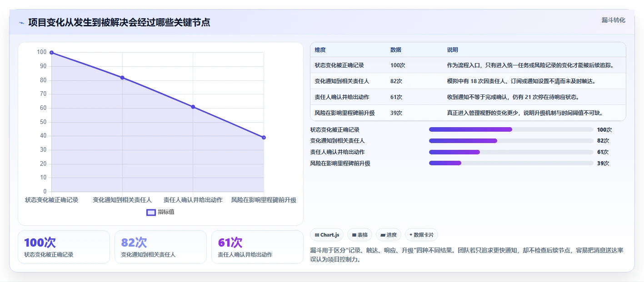Click the 数据 table header
The height and width of the screenshot is (282, 644).
(x=396, y=50)
